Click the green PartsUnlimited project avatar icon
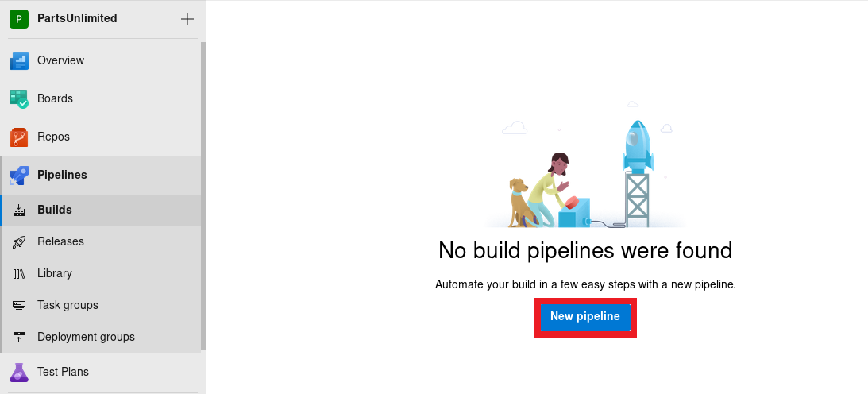Image resolution: width=868 pixels, height=394 pixels. click(x=19, y=19)
